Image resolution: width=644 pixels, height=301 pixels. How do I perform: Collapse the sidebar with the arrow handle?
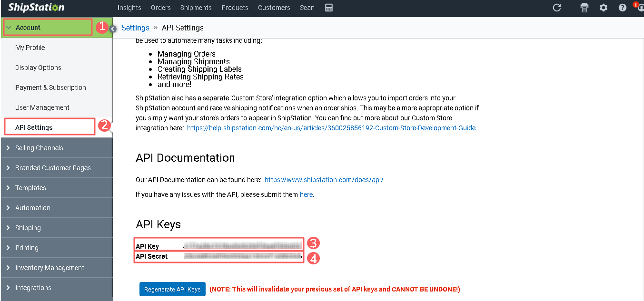[x=113, y=29]
